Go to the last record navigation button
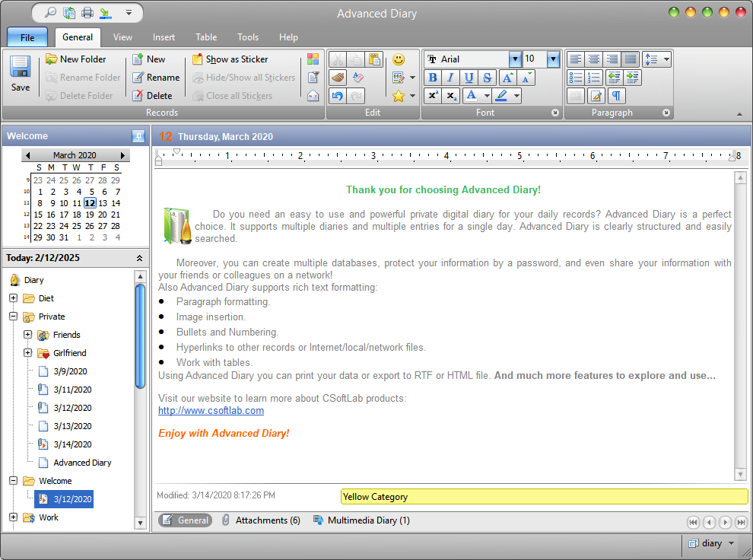753x560 pixels. click(741, 522)
